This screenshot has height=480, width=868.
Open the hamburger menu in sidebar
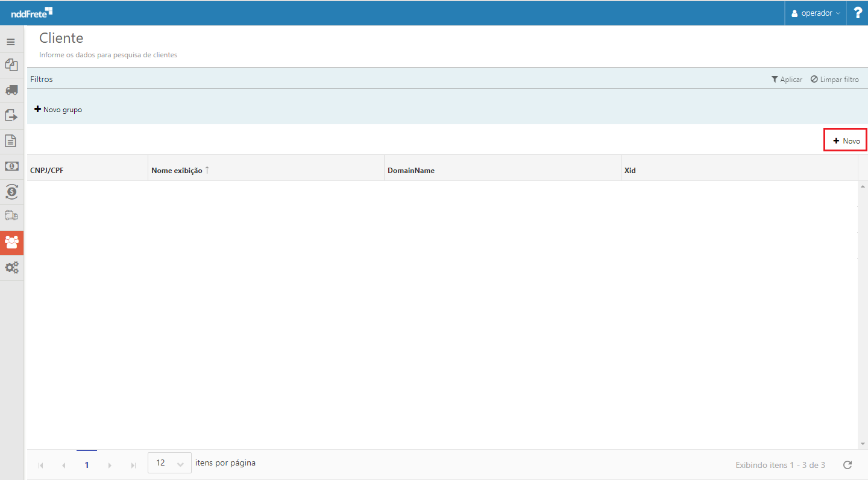[x=11, y=42]
